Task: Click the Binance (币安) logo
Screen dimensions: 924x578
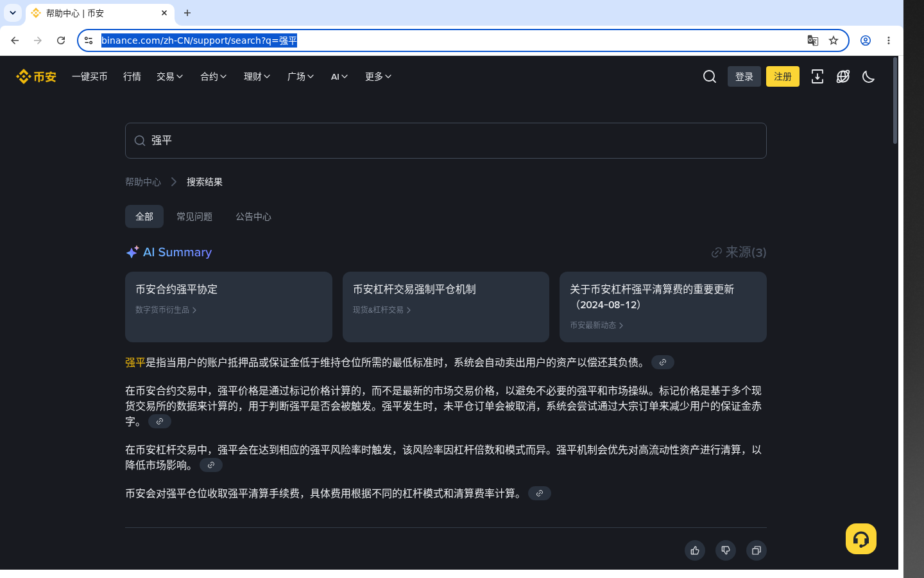Action: pos(37,76)
